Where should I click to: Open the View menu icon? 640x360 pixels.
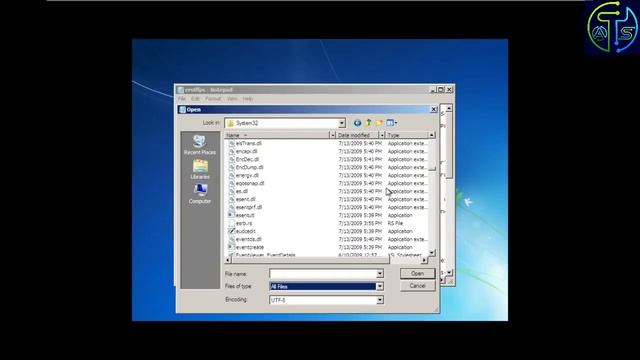(x=391, y=123)
